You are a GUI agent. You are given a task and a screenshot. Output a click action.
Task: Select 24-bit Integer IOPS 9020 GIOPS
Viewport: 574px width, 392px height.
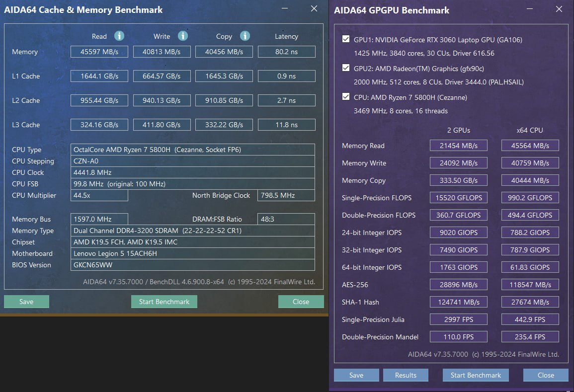(459, 233)
